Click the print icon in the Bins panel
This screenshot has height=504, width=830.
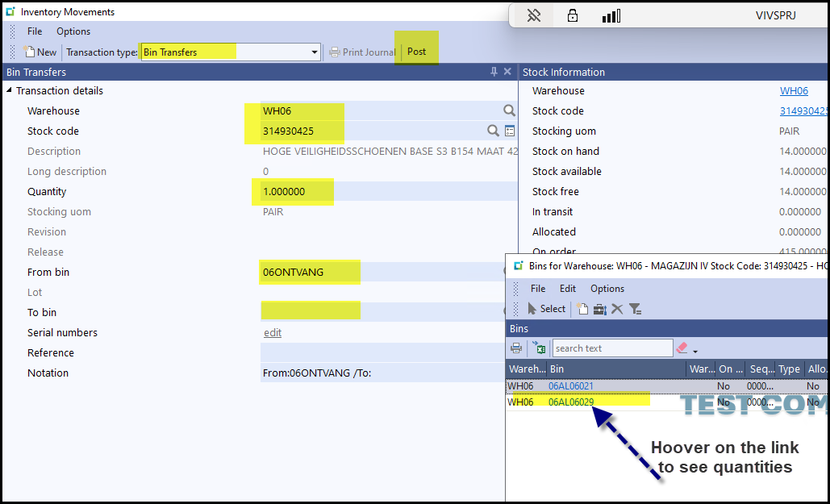[x=516, y=348]
